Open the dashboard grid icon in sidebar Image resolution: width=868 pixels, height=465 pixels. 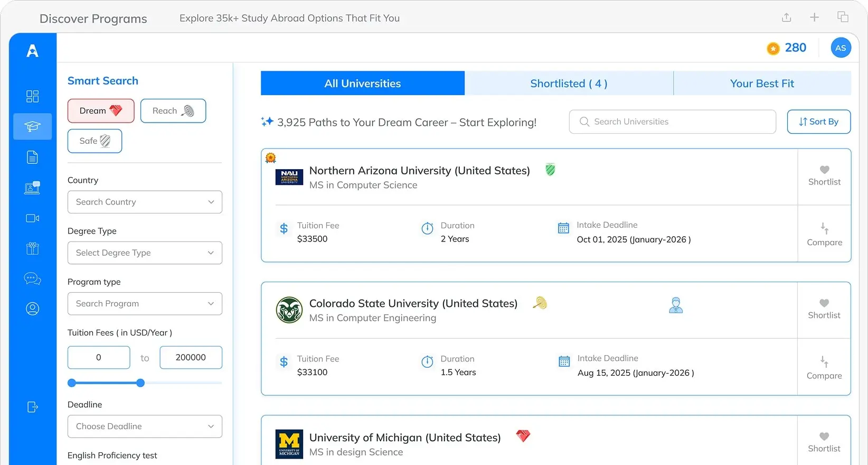click(x=32, y=96)
